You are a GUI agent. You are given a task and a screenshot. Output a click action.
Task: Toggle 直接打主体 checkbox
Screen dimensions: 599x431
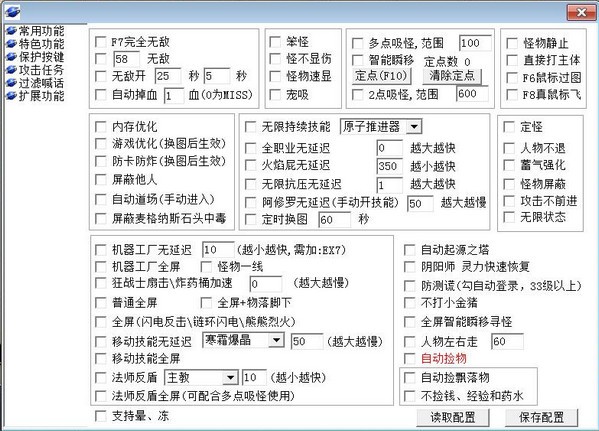(x=512, y=60)
